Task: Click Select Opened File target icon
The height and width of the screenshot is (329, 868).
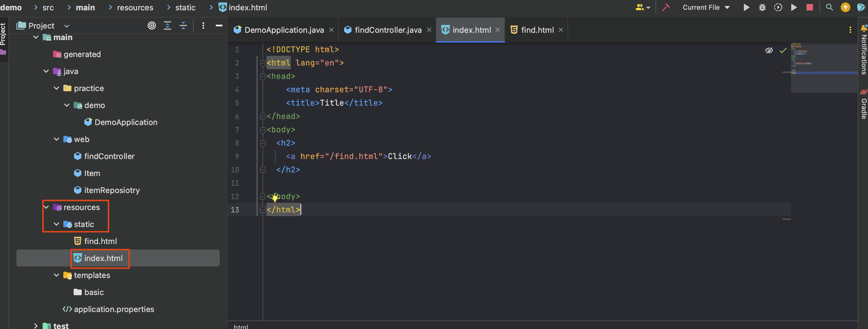Action: click(x=152, y=25)
